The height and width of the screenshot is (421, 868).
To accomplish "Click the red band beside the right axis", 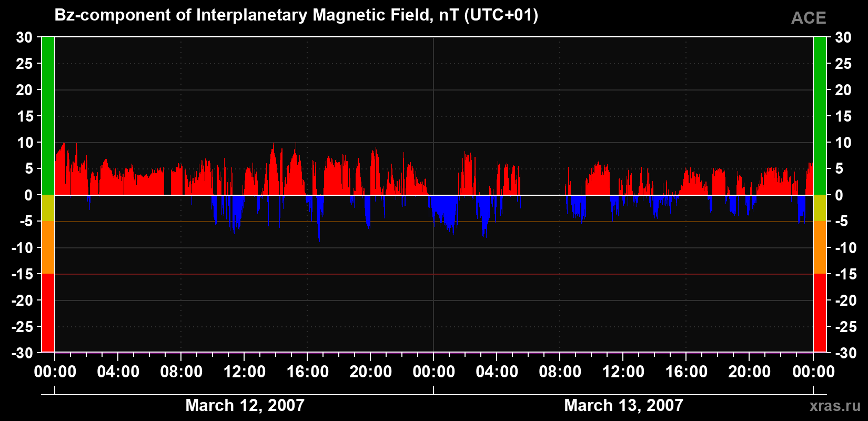I will point(820,313).
